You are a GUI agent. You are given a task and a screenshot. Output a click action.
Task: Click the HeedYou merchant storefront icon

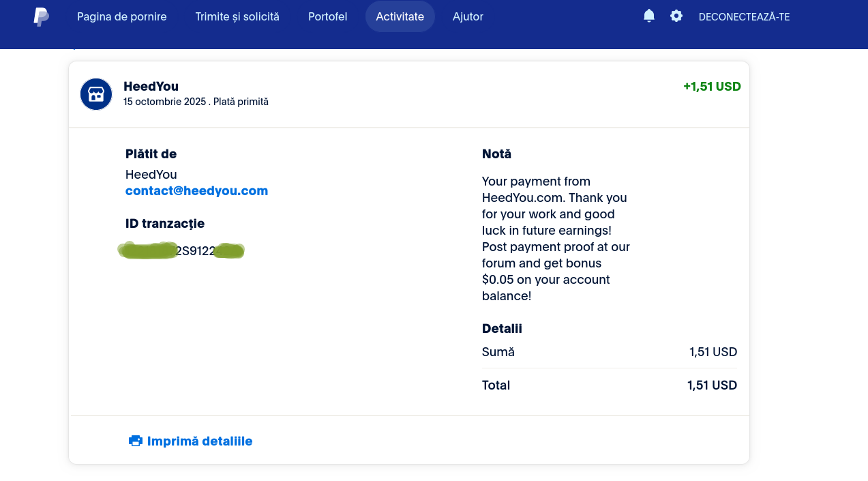click(x=96, y=94)
